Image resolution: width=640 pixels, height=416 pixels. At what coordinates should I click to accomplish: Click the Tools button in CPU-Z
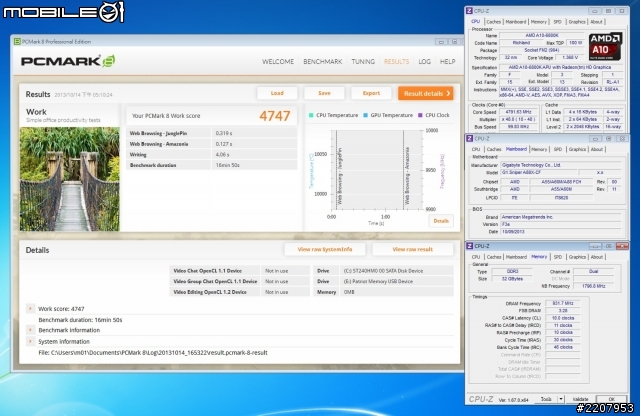coord(546,399)
